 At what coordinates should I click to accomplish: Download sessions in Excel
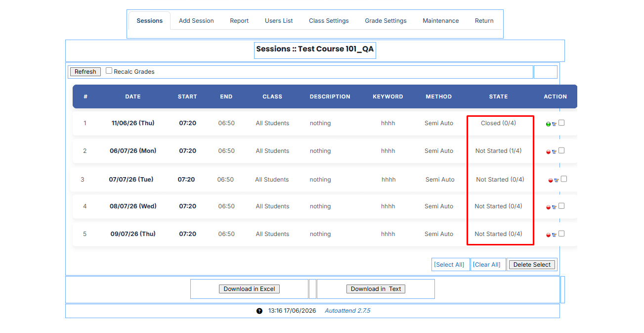click(249, 289)
